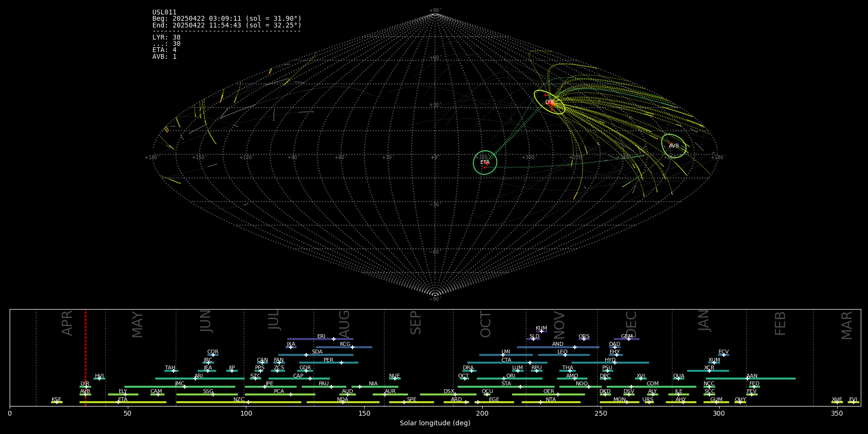Image resolution: width=868 pixels, height=434 pixels.
Task: Click the SSG shower label in timeline
Action: coord(208,392)
